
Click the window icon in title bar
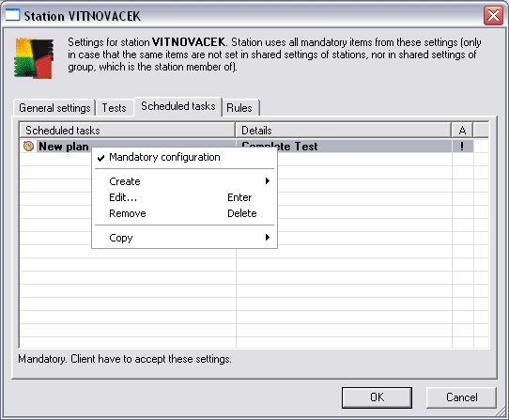click(12, 15)
